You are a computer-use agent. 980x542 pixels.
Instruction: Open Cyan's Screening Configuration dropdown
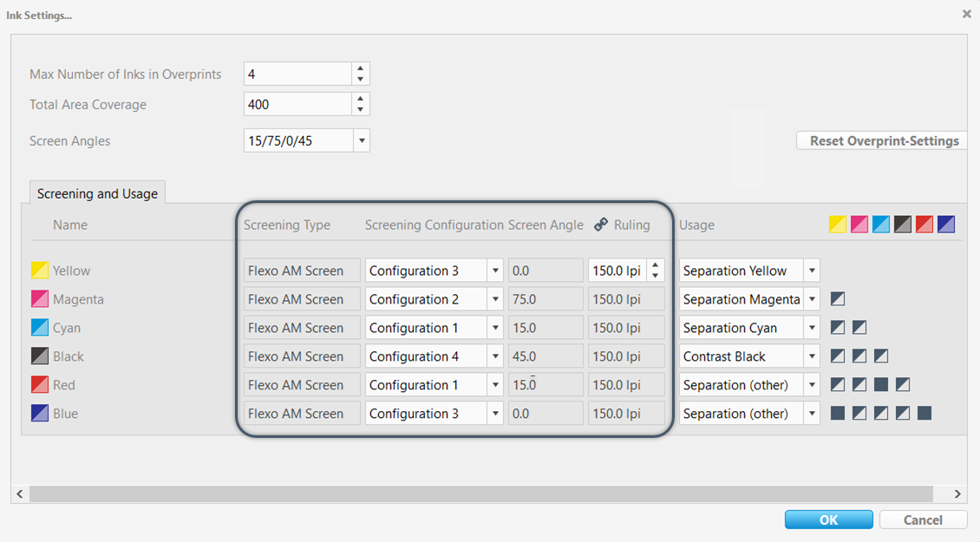[x=495, y=328]
